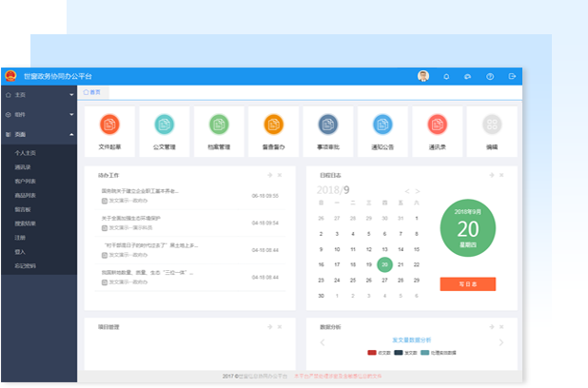Click the help question mark icon
Screen dimensions: 588x388
pyautogui.click(x=490, y=76)
